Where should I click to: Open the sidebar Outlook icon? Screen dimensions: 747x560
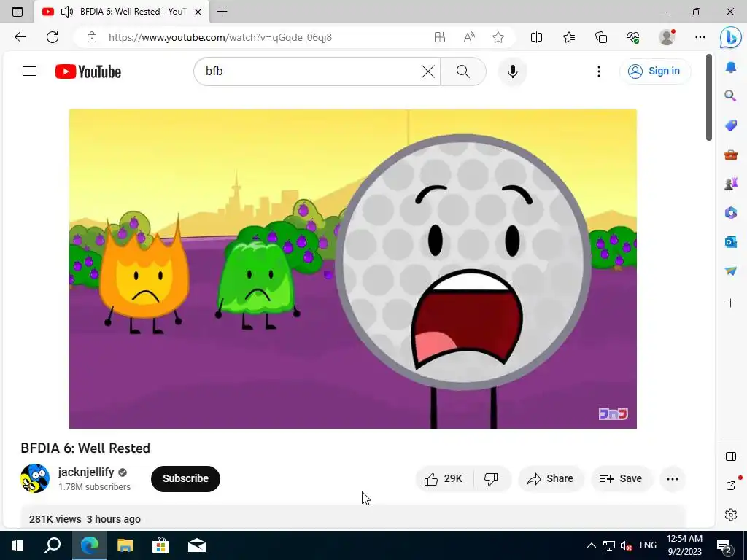pos(731,242)
